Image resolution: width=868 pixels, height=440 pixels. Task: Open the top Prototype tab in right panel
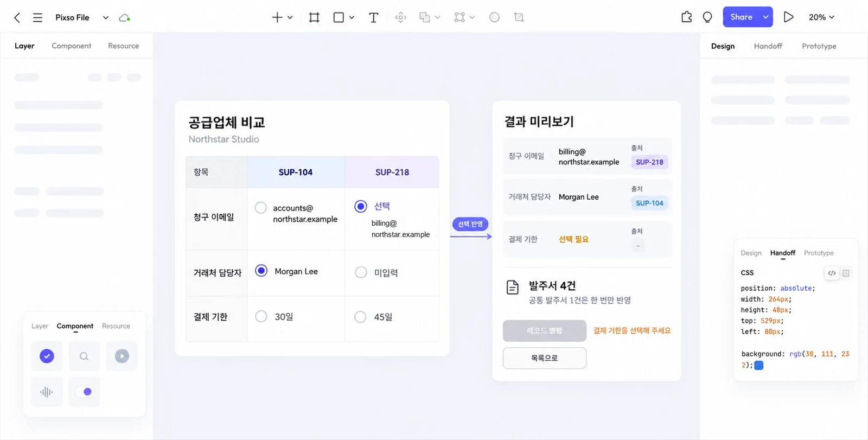819,46
